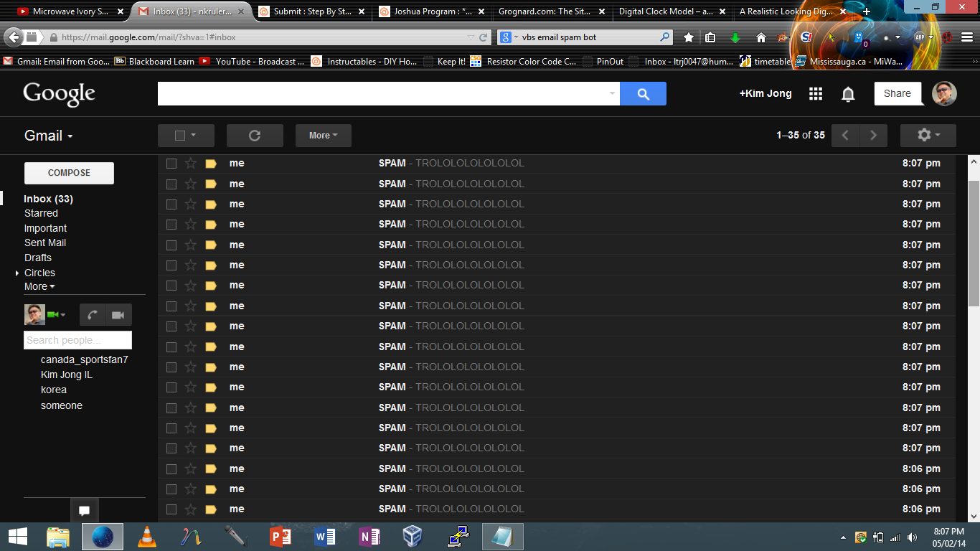Open the chat bubble at sidebar bottom

(x=84, y=510)
